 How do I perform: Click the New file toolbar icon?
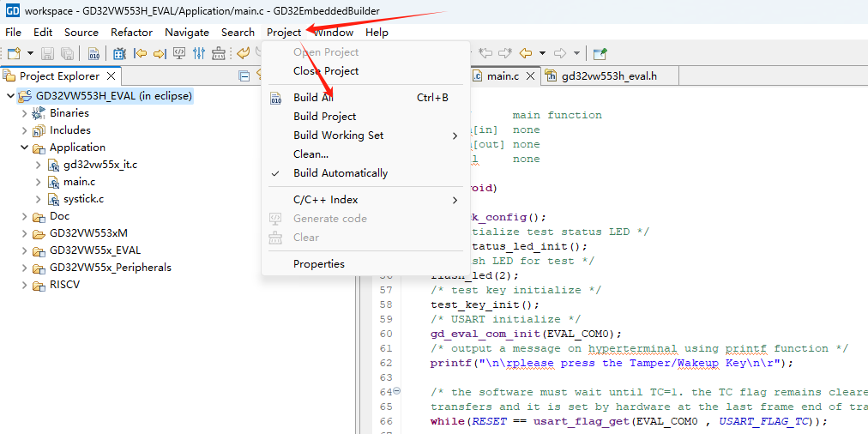(14, 53)
